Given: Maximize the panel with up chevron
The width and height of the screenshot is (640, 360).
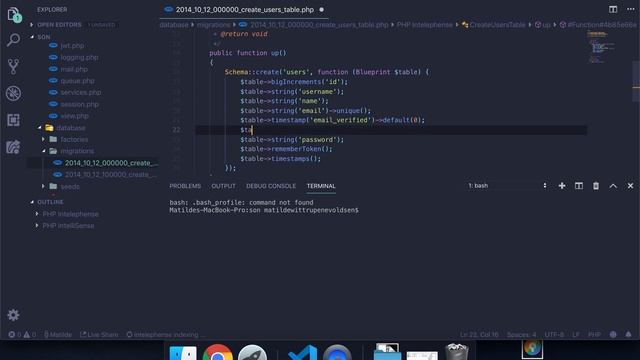Looking at the screenshot, I should tap(613, 186).
